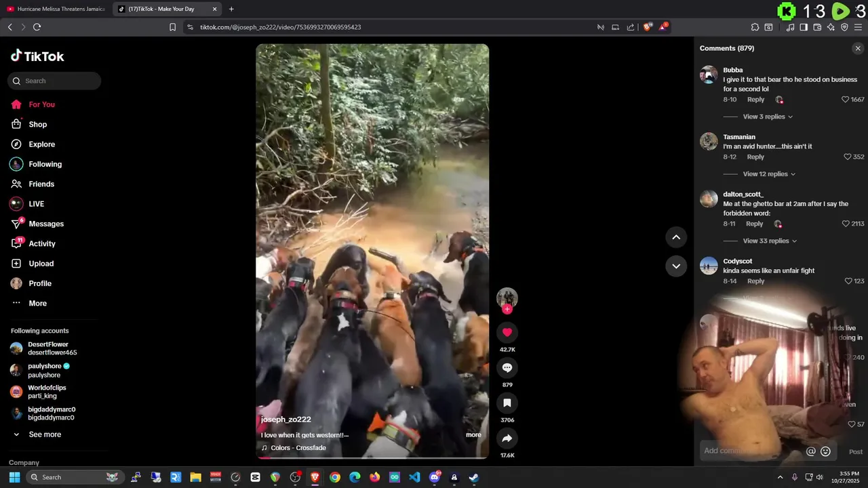Go to next video with down arrow
Image resolution: width=868 pixels, height=488 pixels.
click(676, 266)
